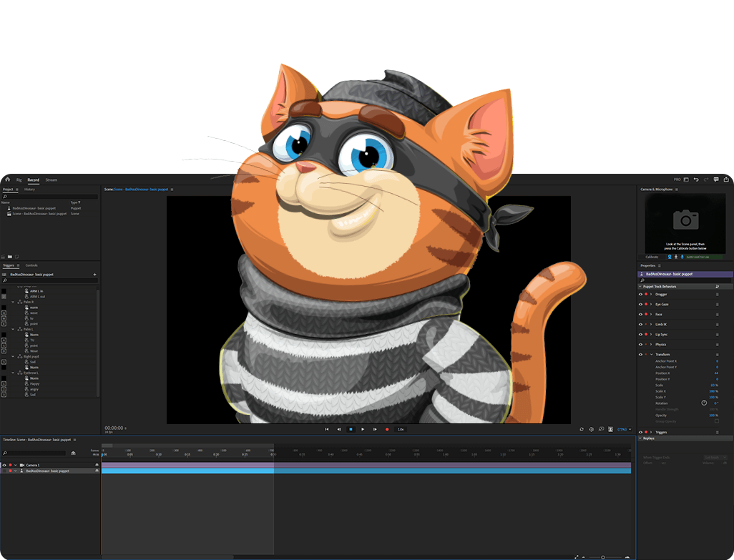Click the Home icon
Viewport: 734px width, 560px height.
6,180
